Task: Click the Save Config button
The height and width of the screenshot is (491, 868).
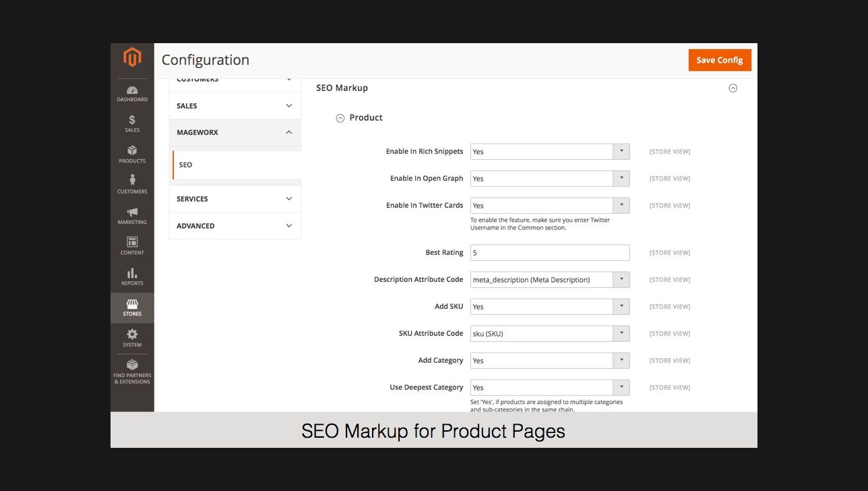Action: (x=719, y=60)
